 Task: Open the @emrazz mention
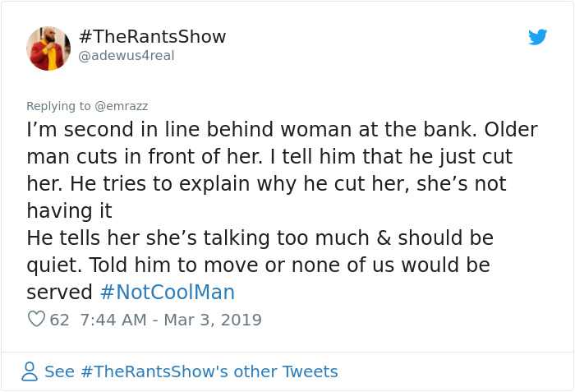(122, 106)
